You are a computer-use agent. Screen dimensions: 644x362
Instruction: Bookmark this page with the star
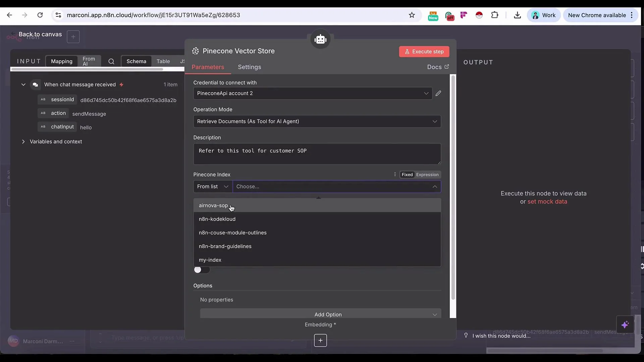[x=412, y=15]
